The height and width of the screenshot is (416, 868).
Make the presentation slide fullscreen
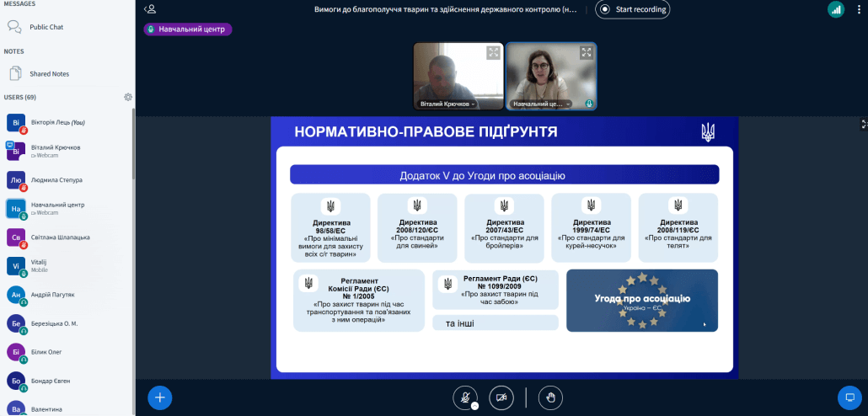pos(863,124)
